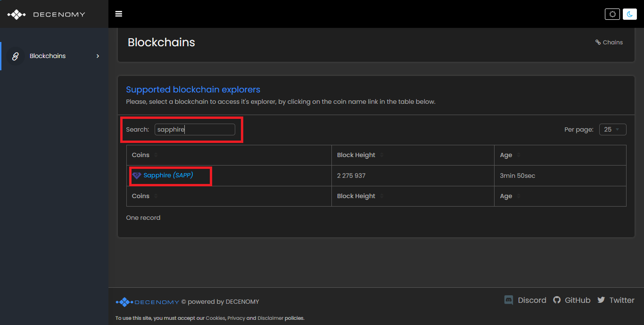
Task: Open the Per page dropdown
Action: pyautogui.click(x=612, y=129)
